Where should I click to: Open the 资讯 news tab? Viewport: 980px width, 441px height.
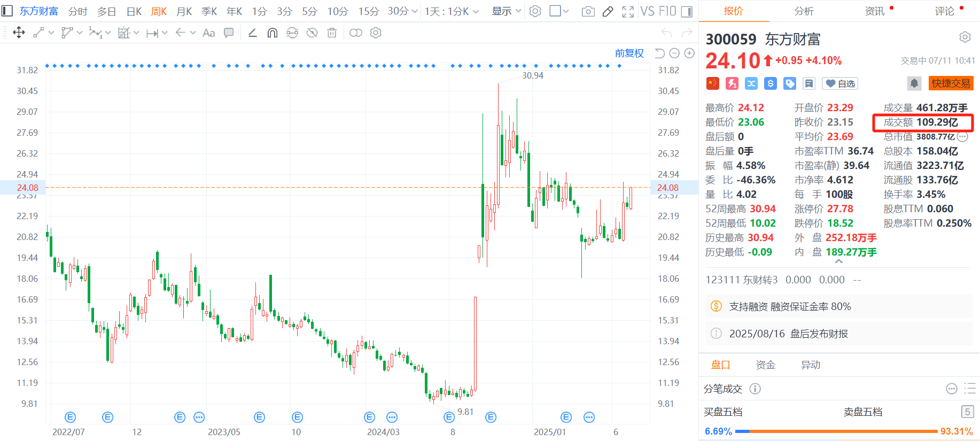(x=875, y=11)
